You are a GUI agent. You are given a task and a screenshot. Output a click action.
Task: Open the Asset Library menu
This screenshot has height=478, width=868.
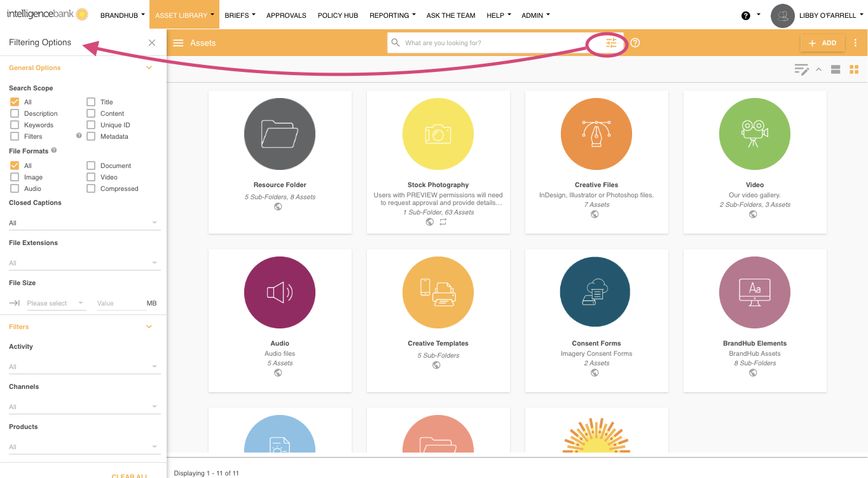pos(184,15)
